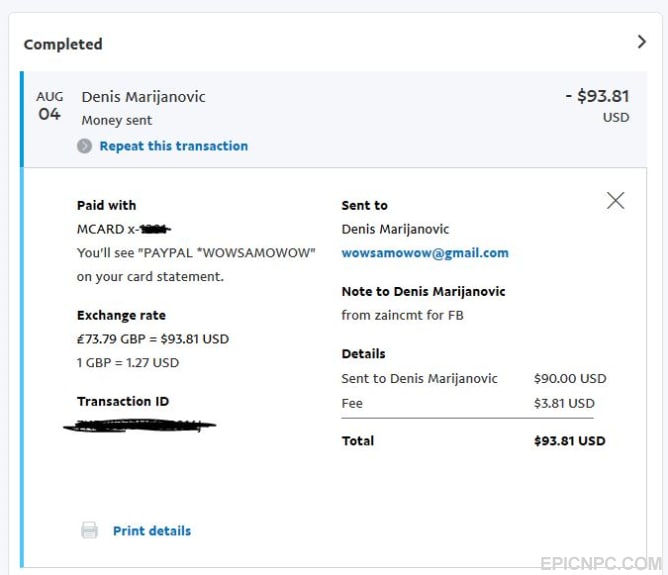Image resolution: width=668 pixels, height=575 pixels.
Task: Click the $3.81 USD Fee amount
Action: [x=564, y=403]
